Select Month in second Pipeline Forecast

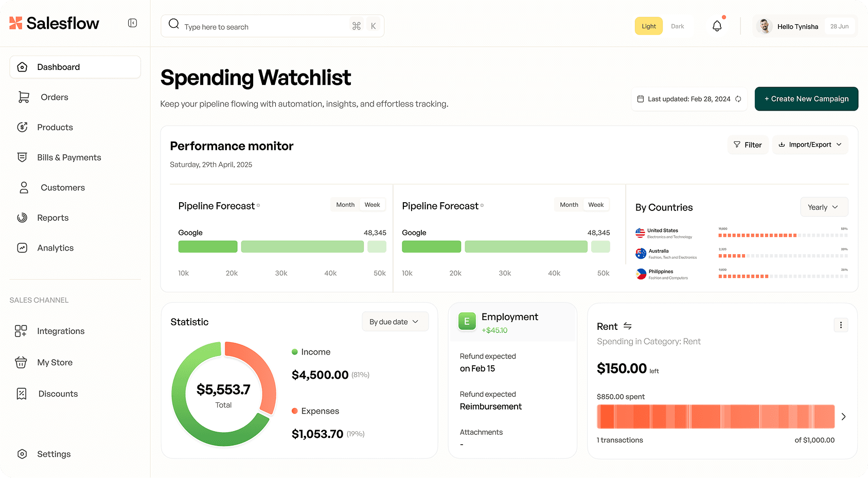pos(569,204)
